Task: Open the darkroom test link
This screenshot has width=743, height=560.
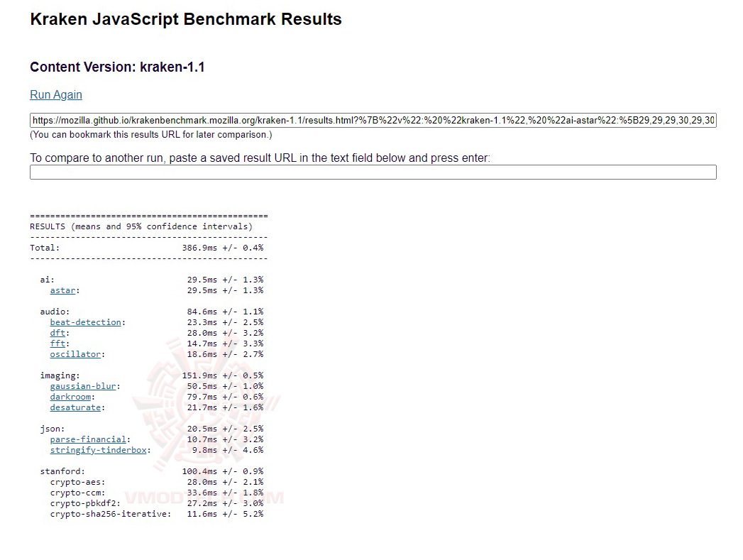Action: (70, 397)
